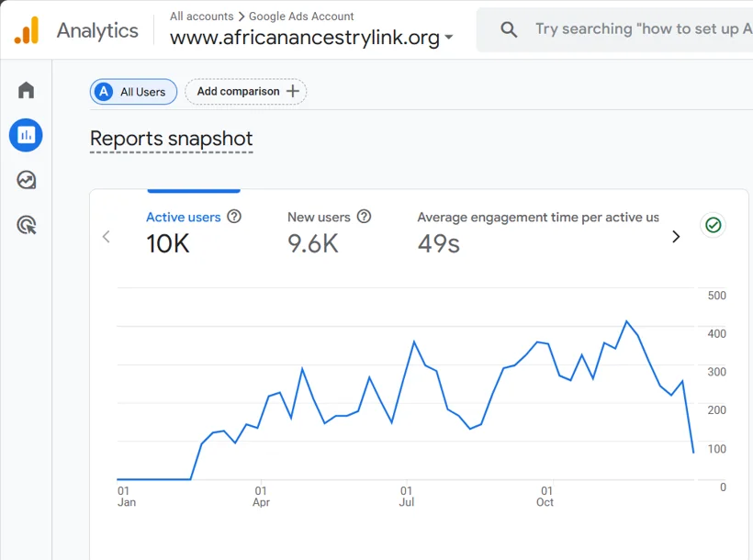Screen dimensions: 753x560
Task: Go to next metrics with right chevron
Action: pyautogui.click(x=676, y=236)
